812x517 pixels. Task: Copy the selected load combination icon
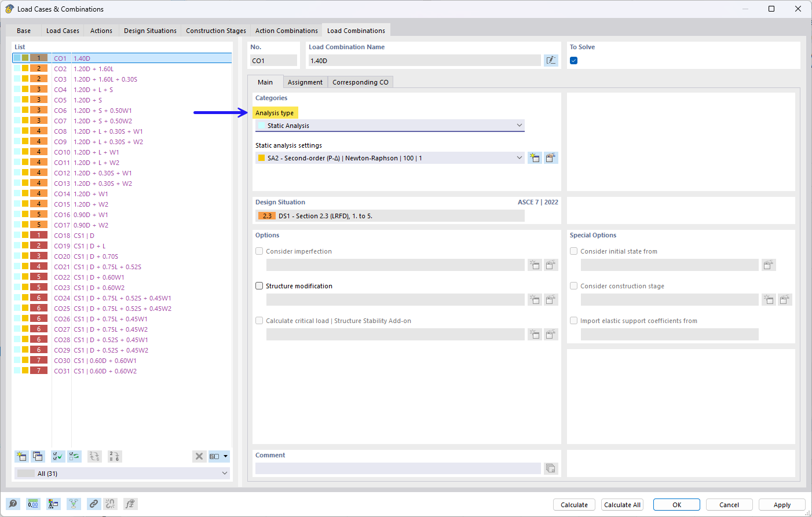click(x=38, y=456)
